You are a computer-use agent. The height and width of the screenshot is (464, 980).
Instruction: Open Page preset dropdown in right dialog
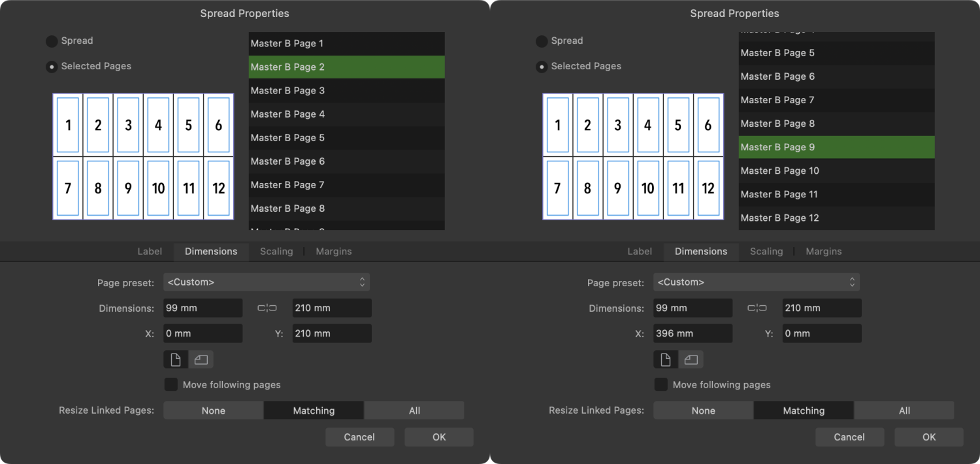coord(757,282)
